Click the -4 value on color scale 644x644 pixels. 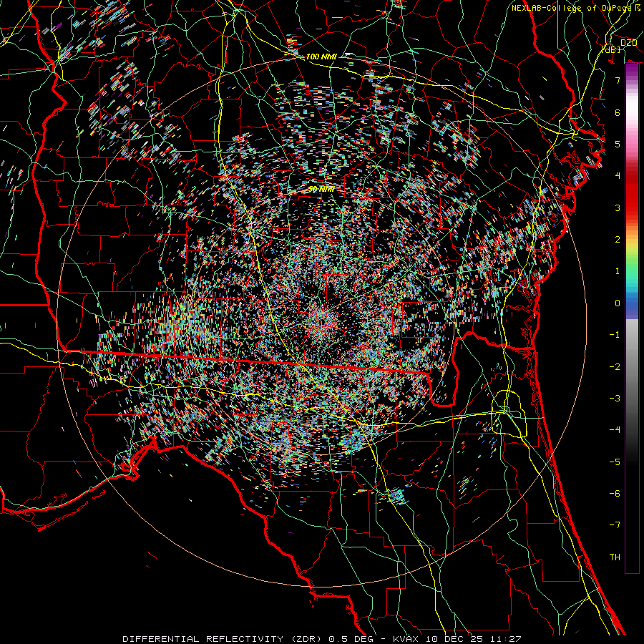tap(615, 430)
